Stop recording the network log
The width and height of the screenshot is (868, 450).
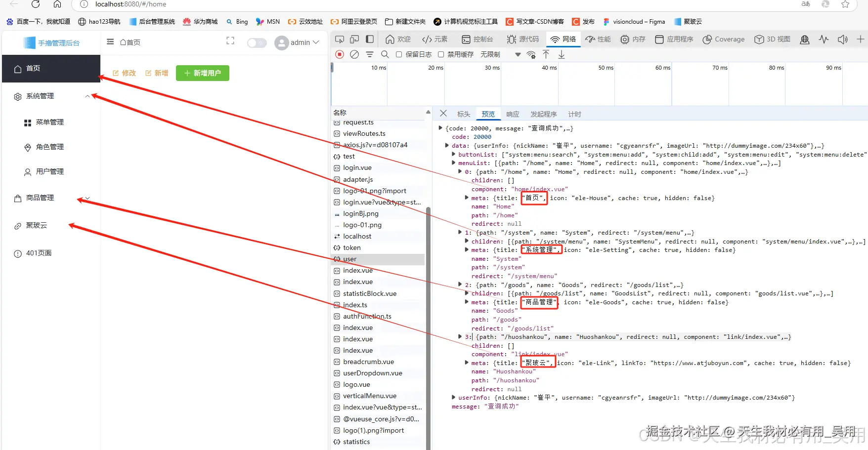point(340,54)
